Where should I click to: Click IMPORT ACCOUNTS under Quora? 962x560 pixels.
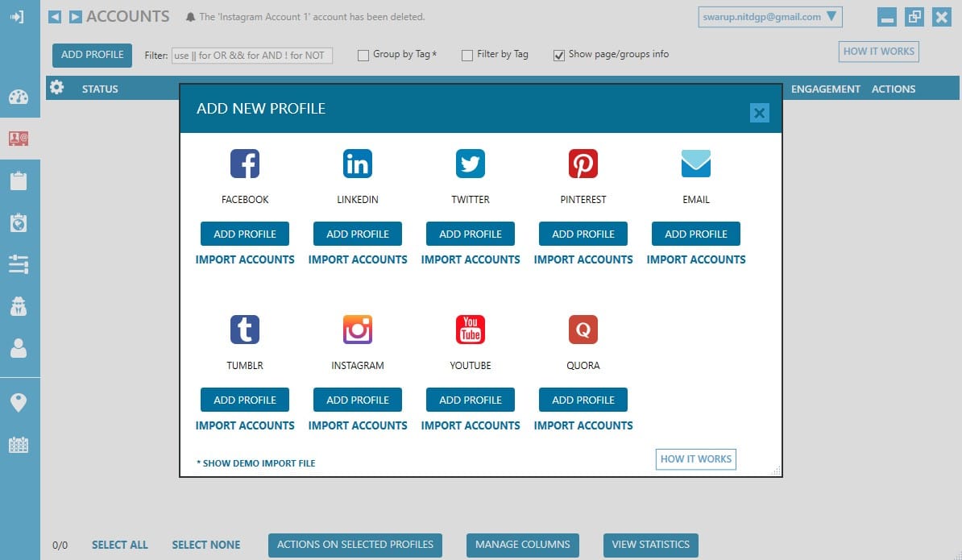583,425
